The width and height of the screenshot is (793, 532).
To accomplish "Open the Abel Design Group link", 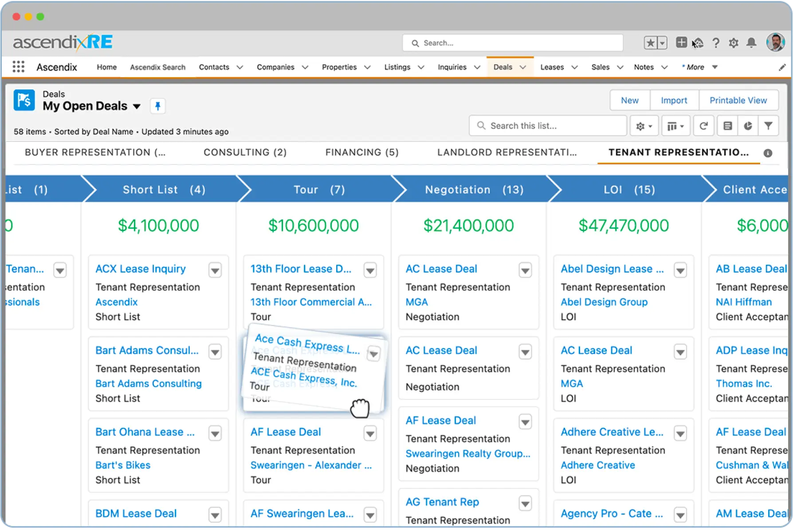I will pos(604,302).
